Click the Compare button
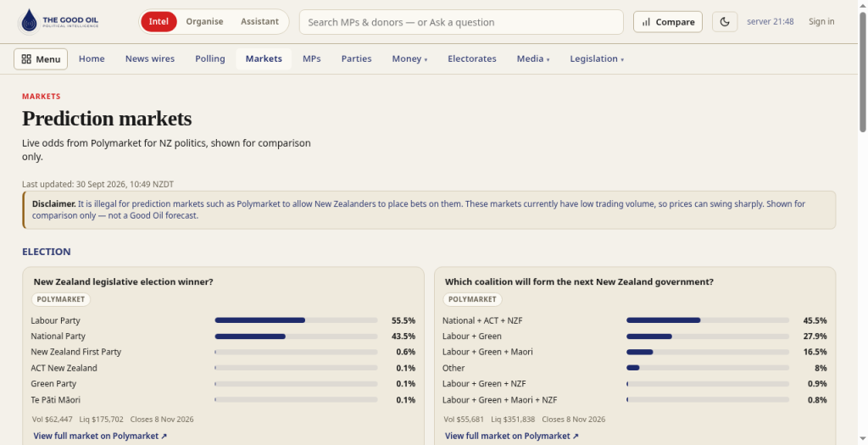Viewport: 868px width, 445px height. click(x=668, y=22)
